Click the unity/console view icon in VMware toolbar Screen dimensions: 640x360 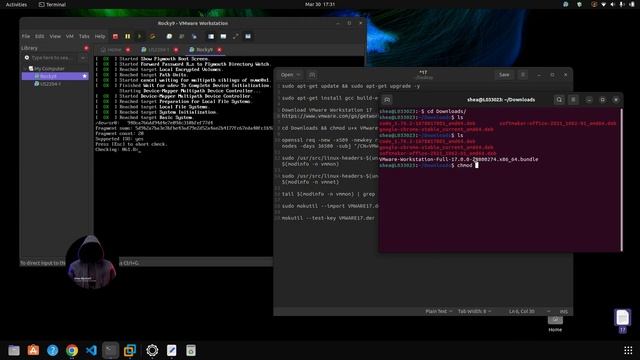coord(248,36)
